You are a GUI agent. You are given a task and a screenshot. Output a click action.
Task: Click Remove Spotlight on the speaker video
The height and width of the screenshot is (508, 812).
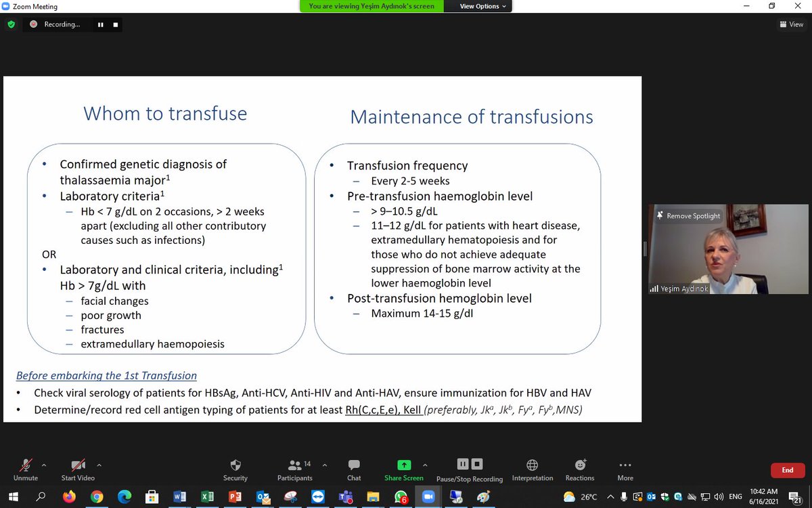(x=688, y=215)
